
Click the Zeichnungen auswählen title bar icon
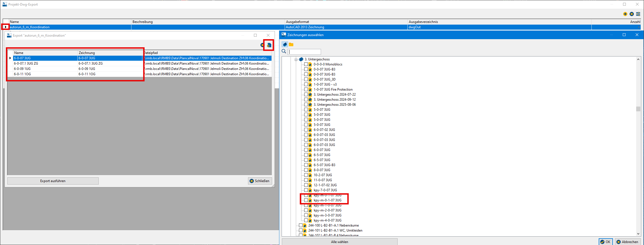pyautogui.click(x=284, y=35)
